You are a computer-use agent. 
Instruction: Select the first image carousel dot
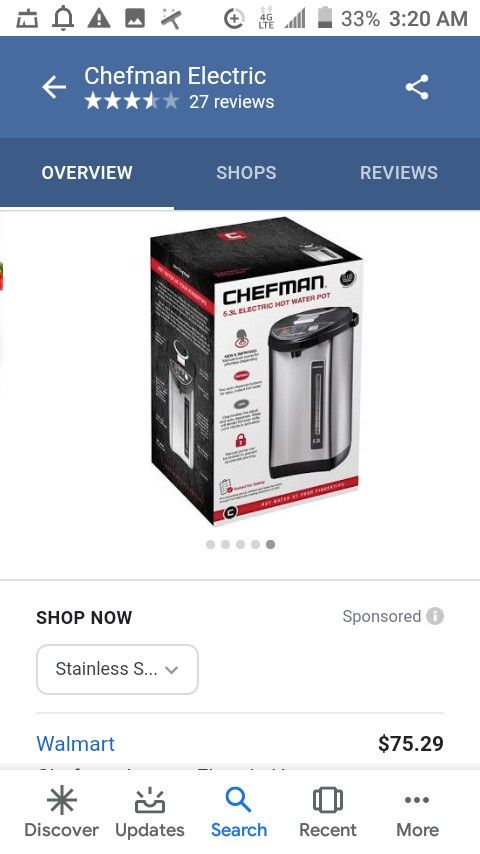click(210, 545)
